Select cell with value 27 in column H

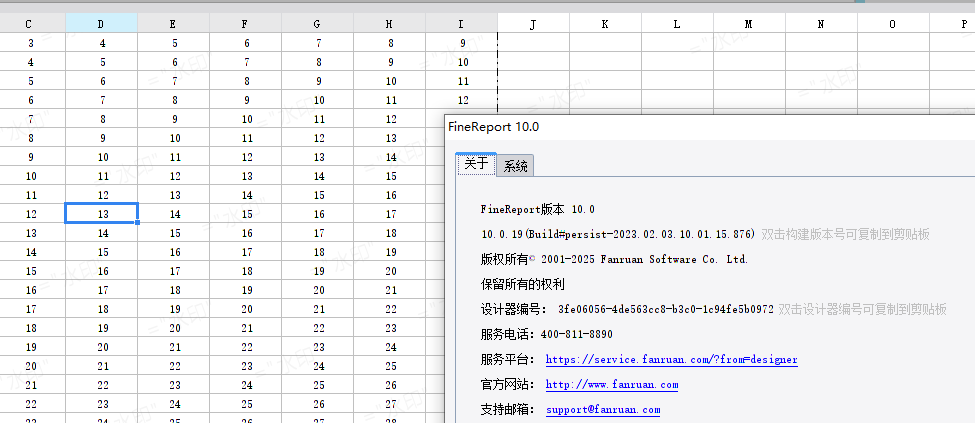point(390,403)
